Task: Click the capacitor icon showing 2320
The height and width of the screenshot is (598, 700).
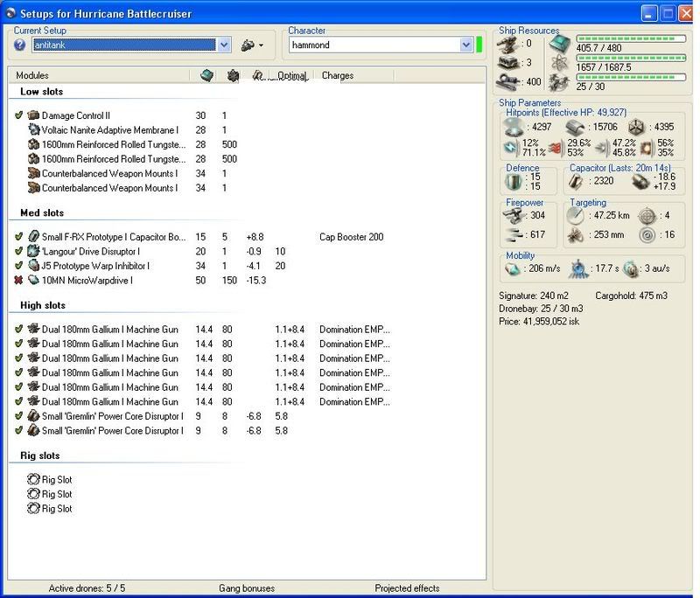Action: (x=576, y=182)
